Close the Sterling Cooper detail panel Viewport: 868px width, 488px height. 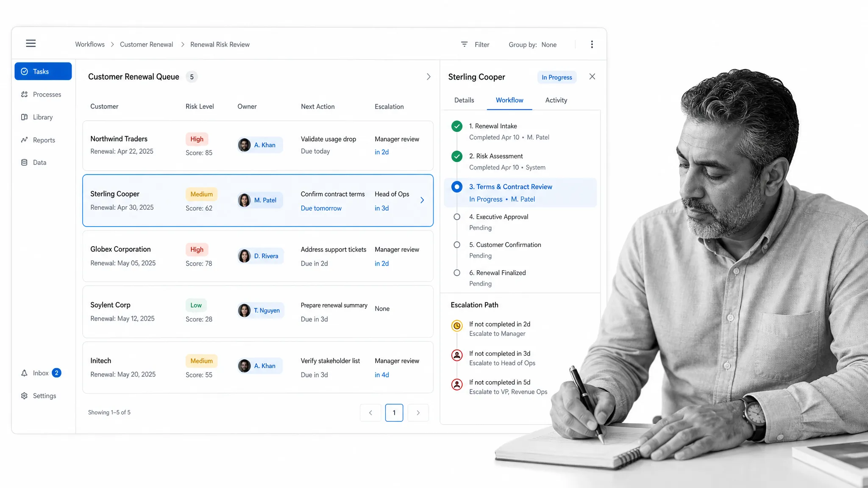[x=592, y=77]
